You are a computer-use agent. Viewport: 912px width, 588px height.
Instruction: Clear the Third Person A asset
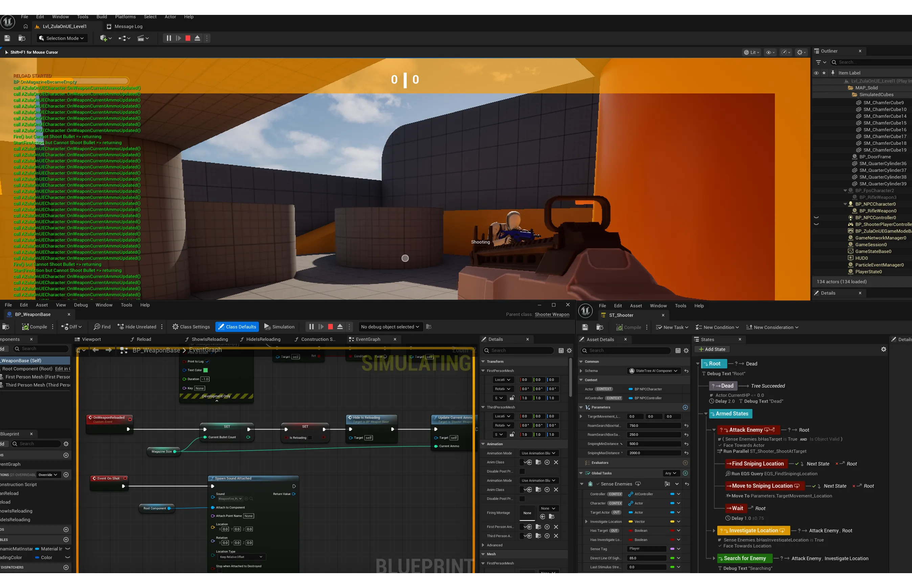click(556, 536)
